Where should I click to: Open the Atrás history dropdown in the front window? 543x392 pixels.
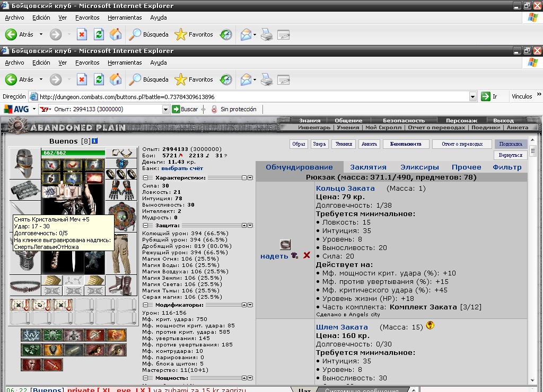[x=41, y=79]
